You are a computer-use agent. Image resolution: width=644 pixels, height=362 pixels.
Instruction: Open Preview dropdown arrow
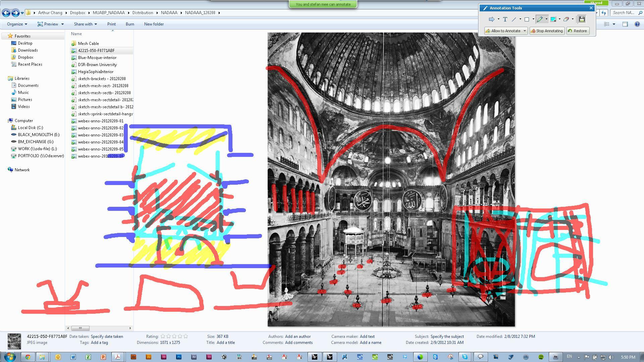pyautogui.click(x=62, y=24)
